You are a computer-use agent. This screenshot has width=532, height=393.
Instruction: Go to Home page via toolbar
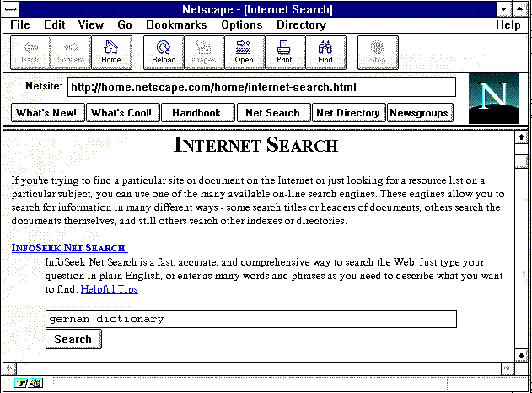[111, 52]
